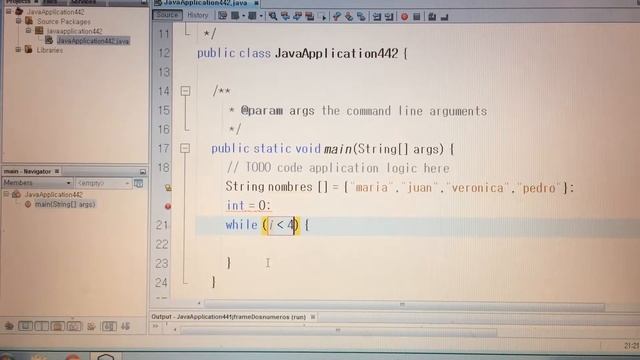Click the Forward navigation icon in editor toolbar
640x360 pixels.
252,16
